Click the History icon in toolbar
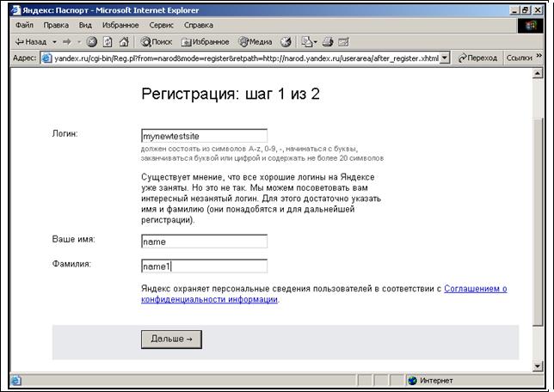The image size is (554, 392). pyautogui.click(x=286, y=42)
